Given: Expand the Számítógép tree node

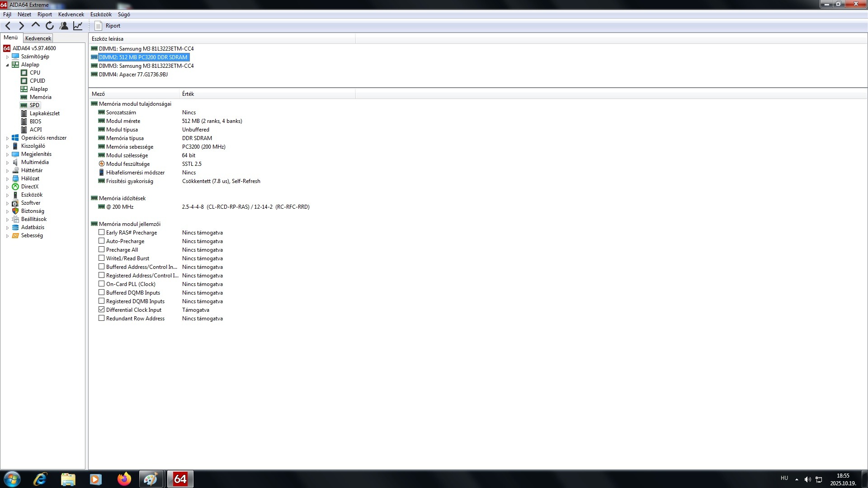Looking at the screenshot, I should [x=7, y=57].
